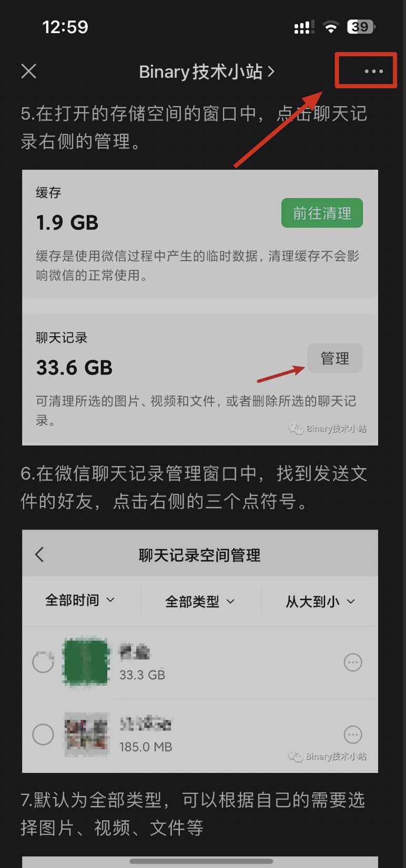This screenshot has width=406, height=868.
Task: Tap the 管理 button beside 聊天记录
Action: pos(335,358)
